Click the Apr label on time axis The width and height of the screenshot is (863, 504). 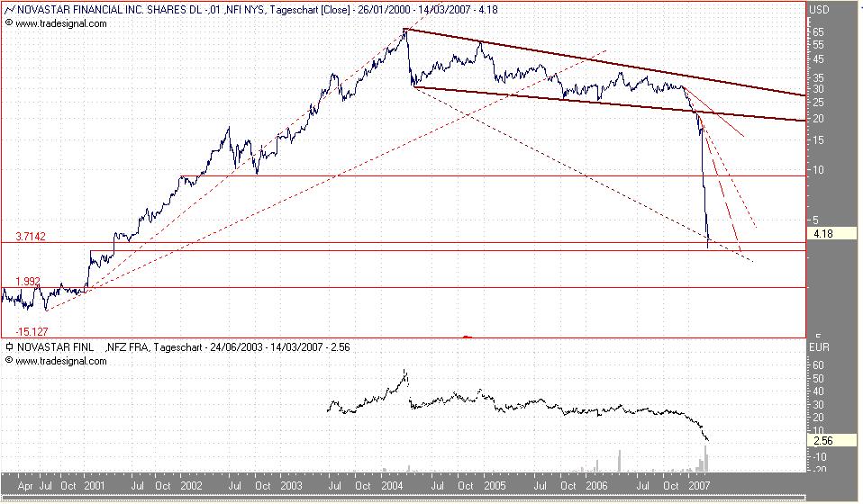click(x=25, y=486)
